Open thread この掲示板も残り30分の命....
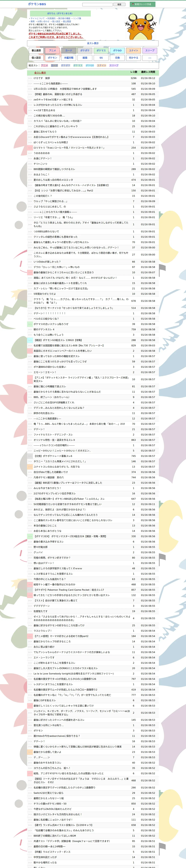Screen dimensions: 186x868 (49, 116)
